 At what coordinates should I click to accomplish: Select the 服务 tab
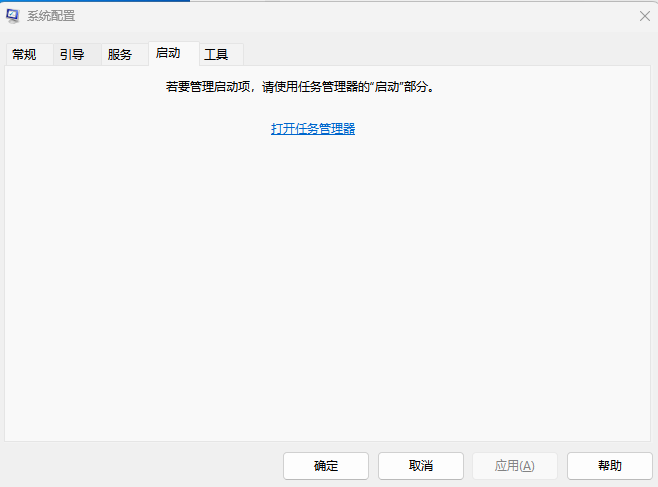(120, 55)
